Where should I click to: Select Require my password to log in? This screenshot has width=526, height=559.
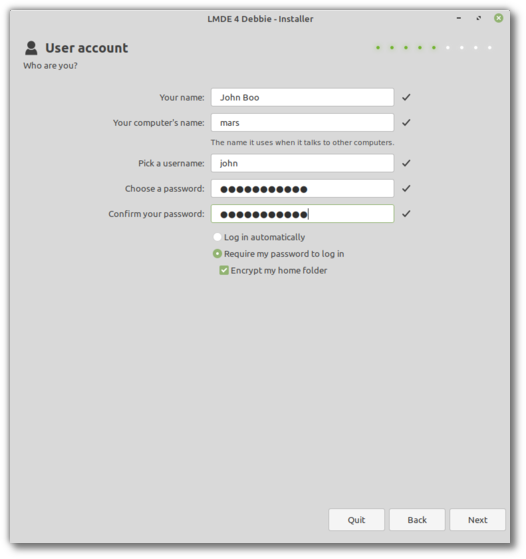click(217, 254)
